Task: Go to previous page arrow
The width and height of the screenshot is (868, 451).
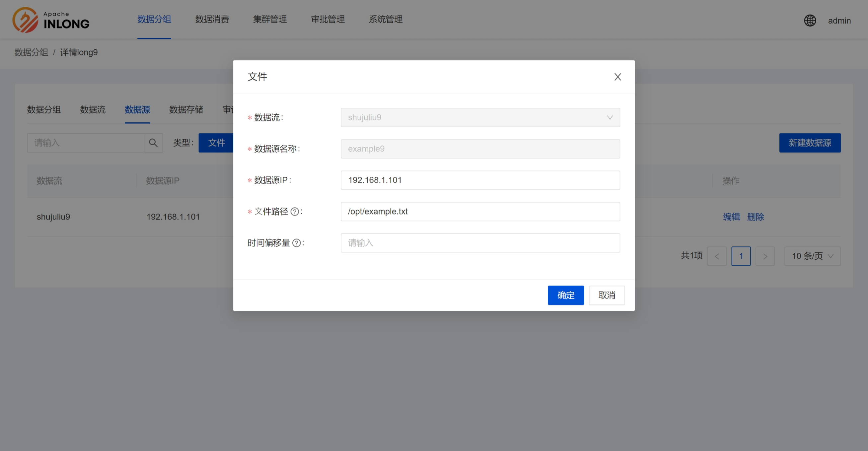Action: 717,256
